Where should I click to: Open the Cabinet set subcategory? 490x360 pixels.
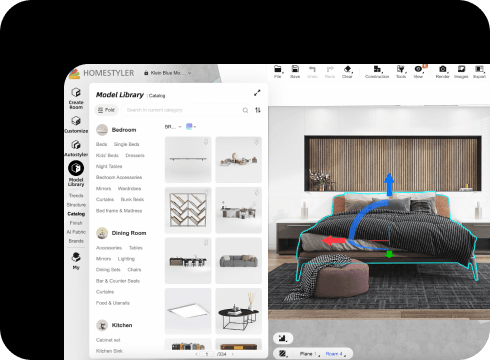click(108, 340)
